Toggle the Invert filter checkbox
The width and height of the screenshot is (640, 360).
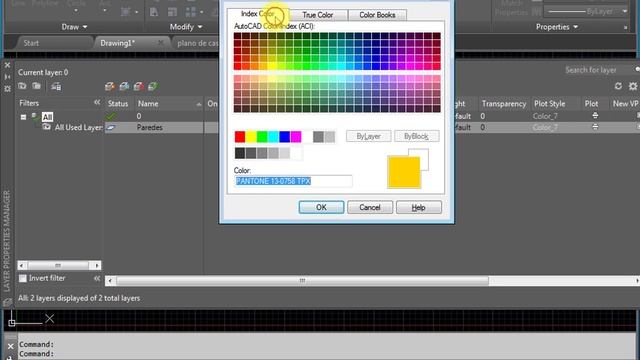(23, 278)
